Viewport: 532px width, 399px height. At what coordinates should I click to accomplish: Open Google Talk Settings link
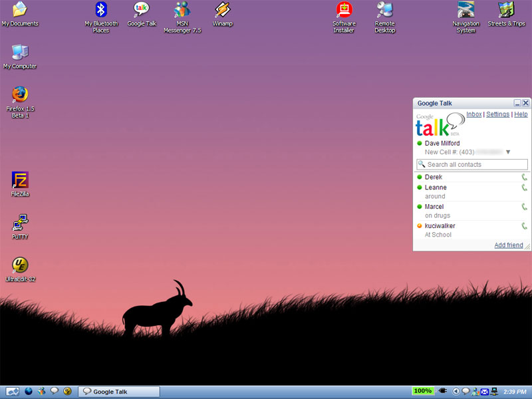[x=497, y=114]
